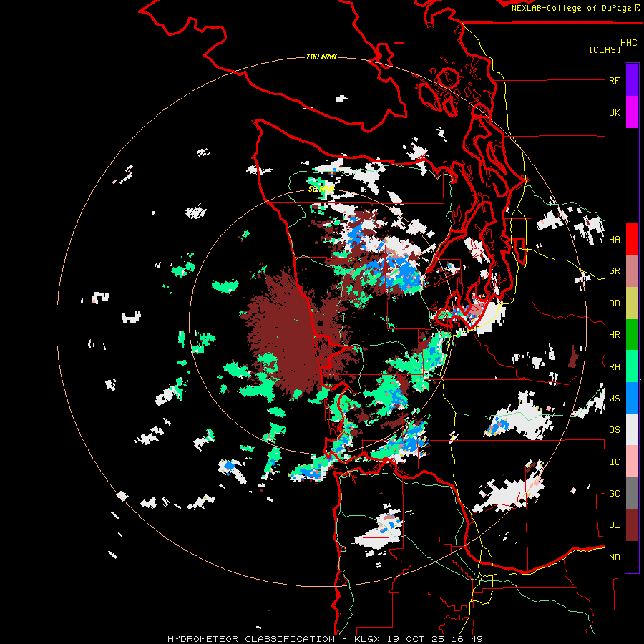Click the GC legend label
The height and width of the screenshot is (644, 644).
[x=614, y=494]
